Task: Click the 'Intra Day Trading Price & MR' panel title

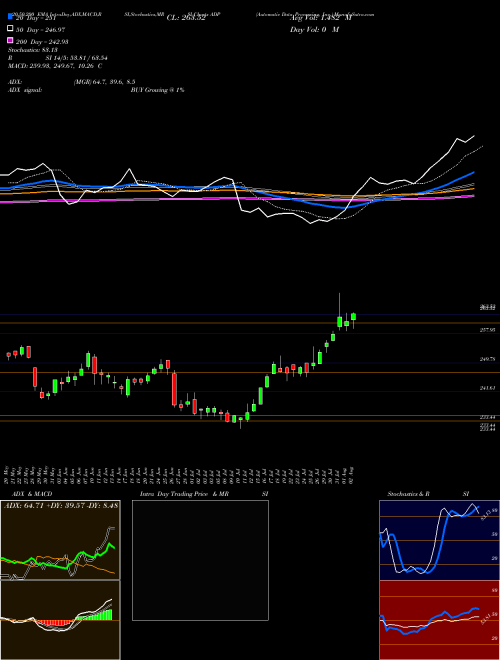Action: (x=184, y=494)
